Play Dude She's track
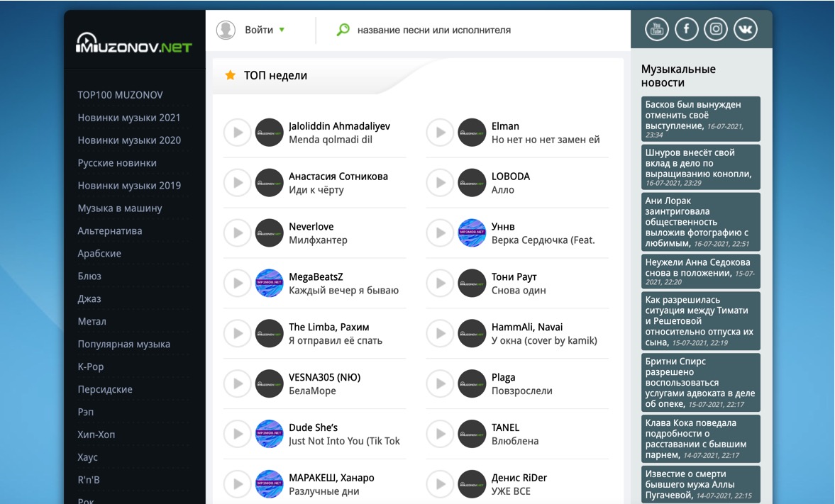The height and width of the screenshot is (504, 835). tap(237, 434)
